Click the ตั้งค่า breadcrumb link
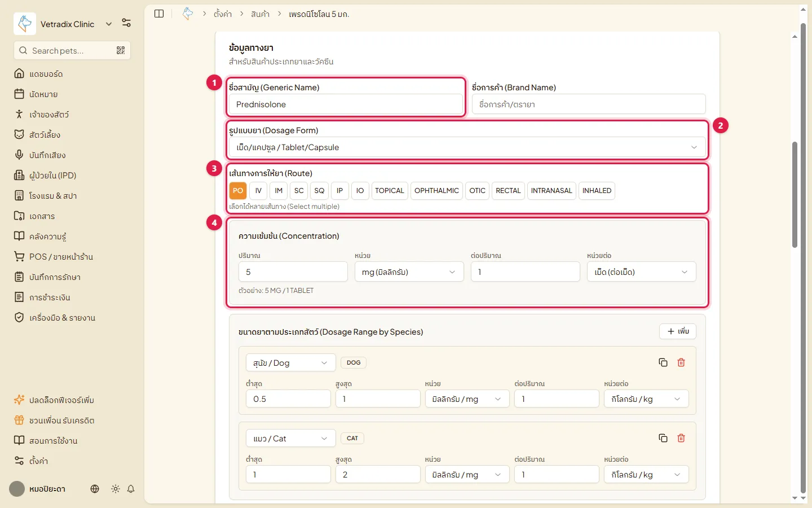 (x=223, y=14)
